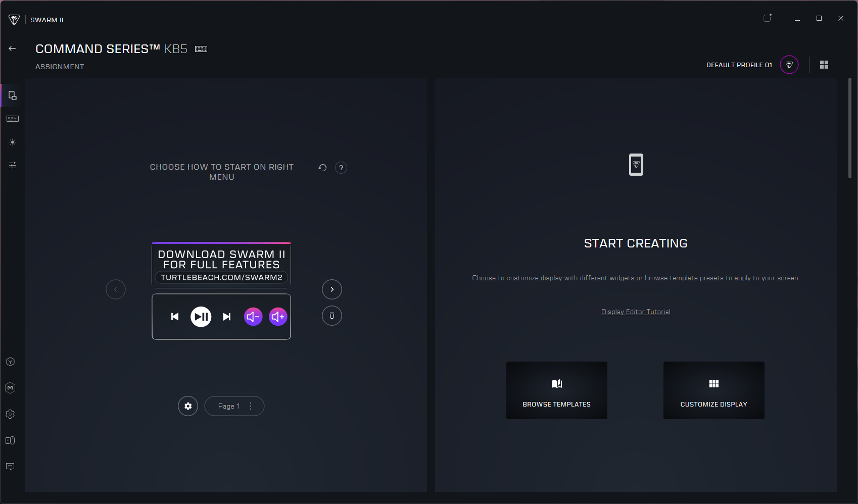This screenshot has width=858, height=504.
Task: Click the Turtle Beach logo in title bar
Action: pyautogui.click(x=14, y=20)
